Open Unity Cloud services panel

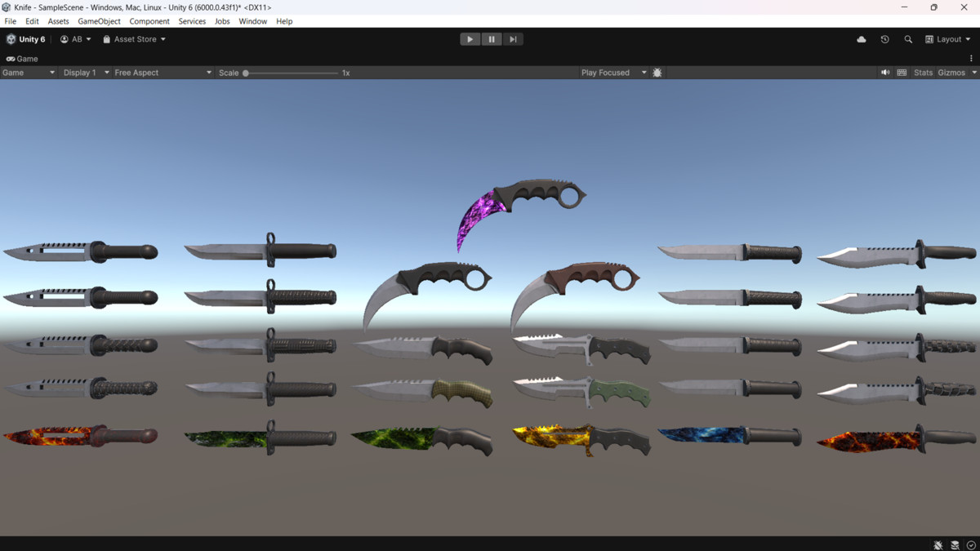pos(861,38)
